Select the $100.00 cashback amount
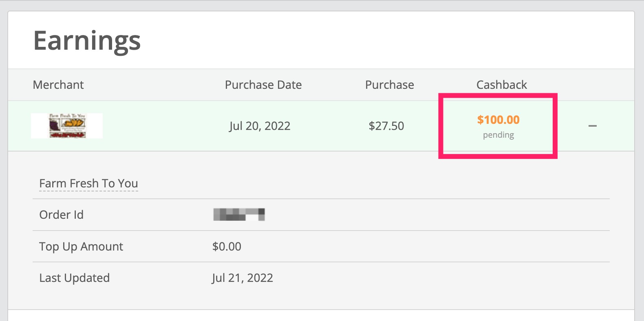Image resolution: width=644 pixels, height=321 pixels. [x=498, y=120]
